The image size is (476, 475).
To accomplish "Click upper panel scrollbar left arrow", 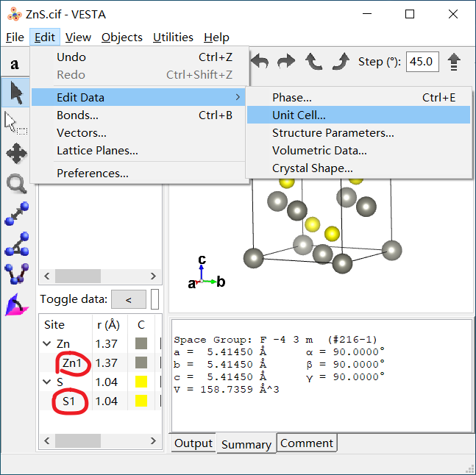I will click(47, 276).
